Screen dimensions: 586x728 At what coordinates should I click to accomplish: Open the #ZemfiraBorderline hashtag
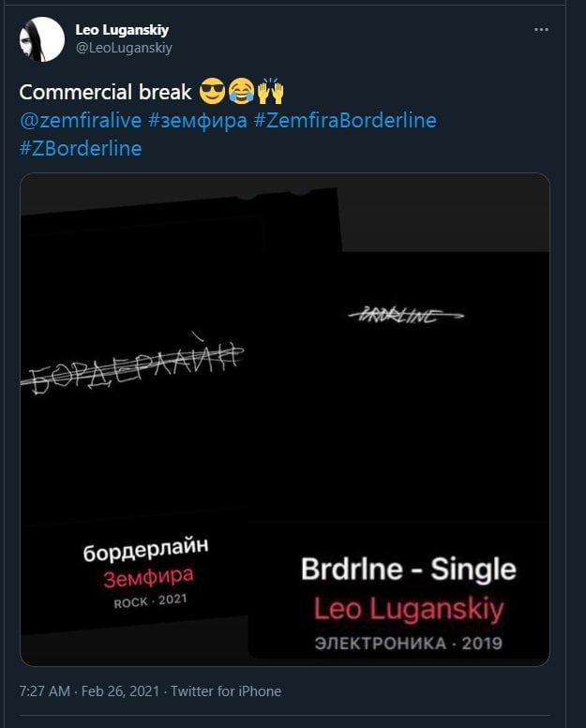(345, 120)
